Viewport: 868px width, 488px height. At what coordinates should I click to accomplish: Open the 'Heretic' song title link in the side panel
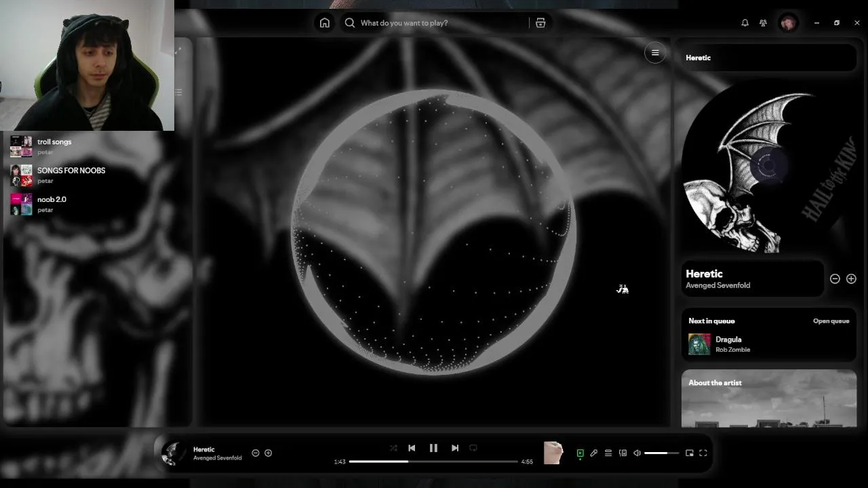(x=704, y=274)
